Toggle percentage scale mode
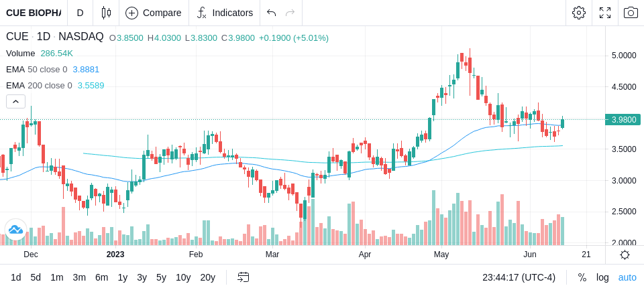This screenshot has height=290, width=644. point(582,277)
